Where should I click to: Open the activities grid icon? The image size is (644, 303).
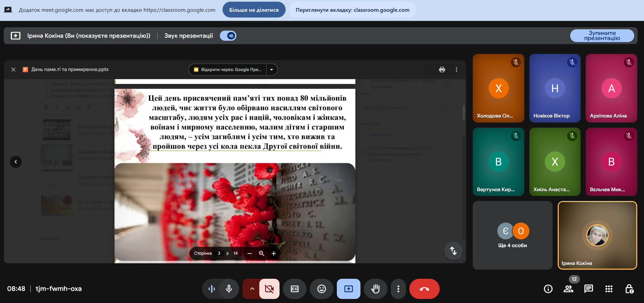pos(609,289)
